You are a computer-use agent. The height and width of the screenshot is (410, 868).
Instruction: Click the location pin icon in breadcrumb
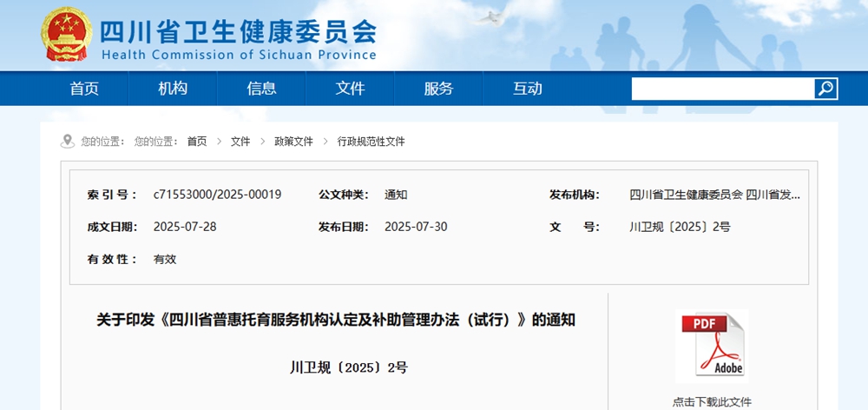coord(67,141)
